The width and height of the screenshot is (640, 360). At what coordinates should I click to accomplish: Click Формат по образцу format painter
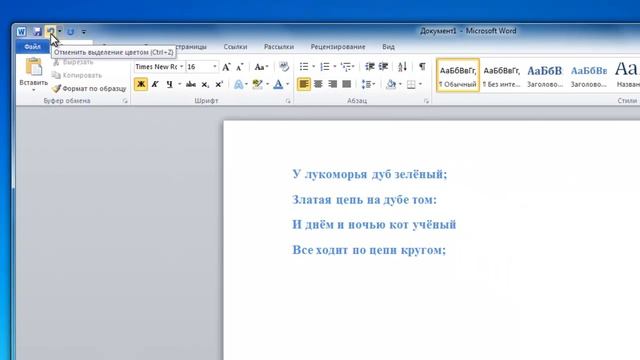coord(89,88)
